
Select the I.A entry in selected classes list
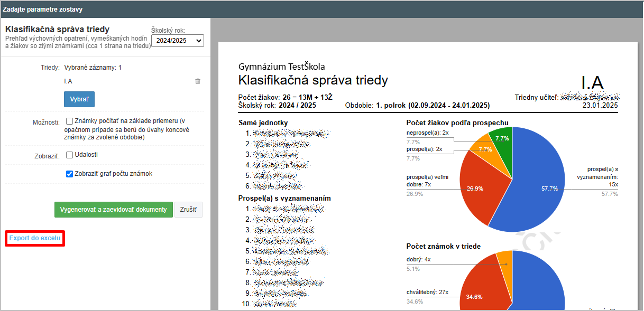pyautogui.click(x=68, y=81)
